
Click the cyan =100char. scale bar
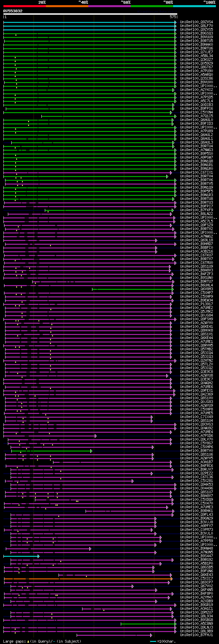tap(153, 641)
